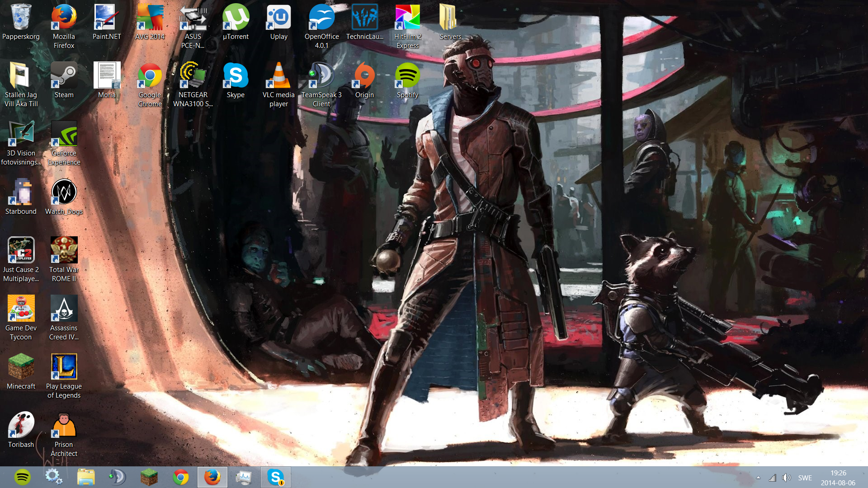Open File Explorer from the taskbar
The width and height of the screenshot is (868, 488).
tap(85, 477)
